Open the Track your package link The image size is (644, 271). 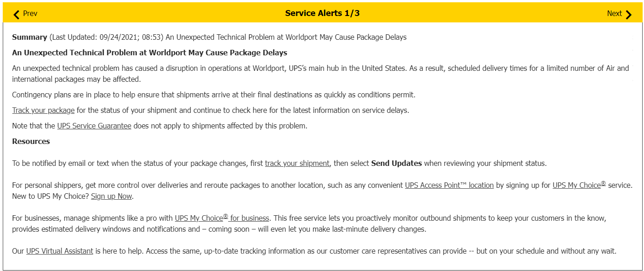coord(43,110)
